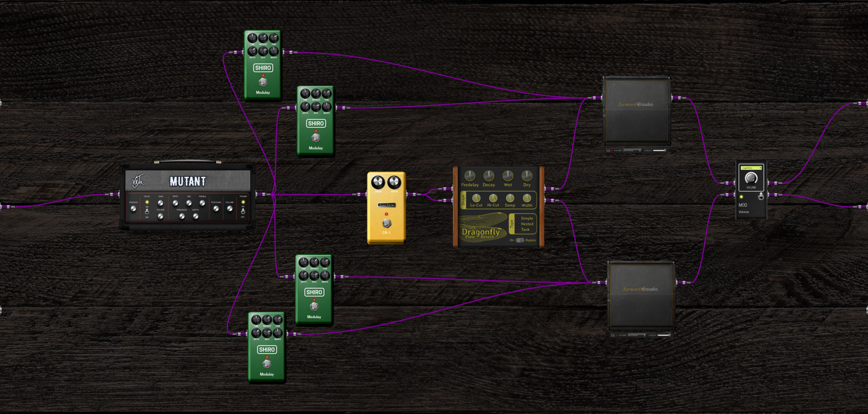Screen dimensions: 868x414
Task: Open model dropdown below upper forward audio cabinet
Action: click(632, 150)
